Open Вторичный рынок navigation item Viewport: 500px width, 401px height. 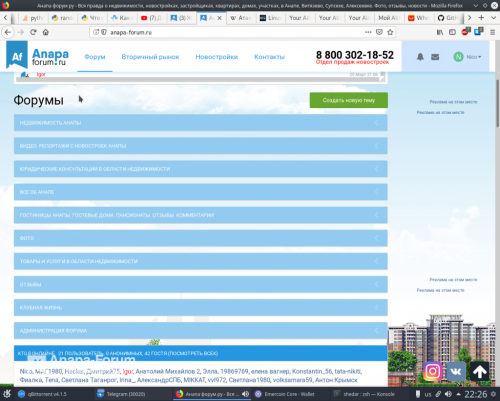click(x=150, y=57)
